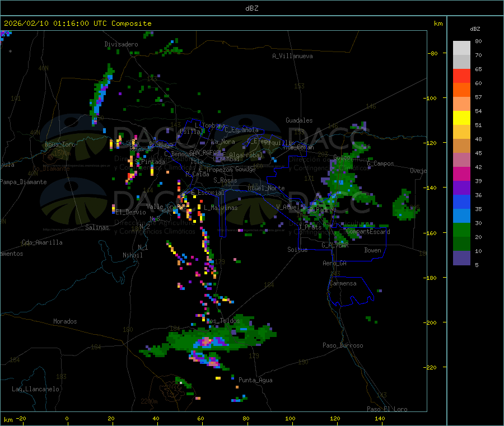Screen dimensions: 504x426
Task: Click the '140' km tick on bottom axis
Action: click(380, 418)
